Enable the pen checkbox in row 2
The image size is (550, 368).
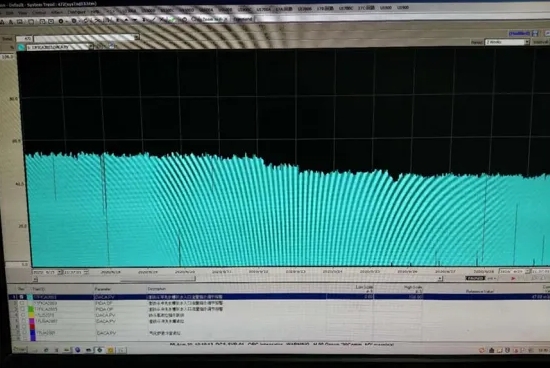point(22,303)
